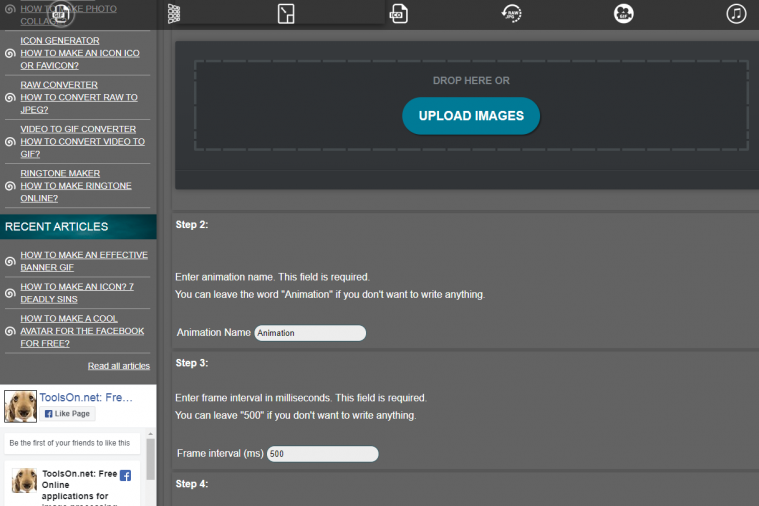Click spiral bullet beside banner GIF article
This screenshot has height=506, width=759.
pos(10,261)
